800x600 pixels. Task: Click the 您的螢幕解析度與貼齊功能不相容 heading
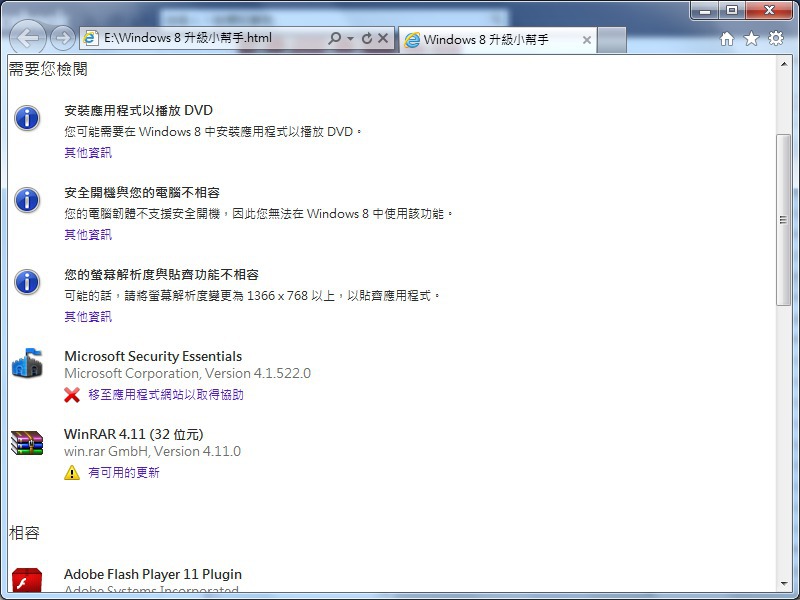click(x=161, y=274)
